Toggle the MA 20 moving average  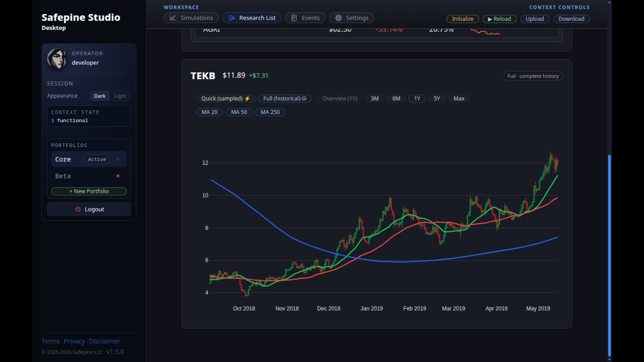(x=209, y=112)
